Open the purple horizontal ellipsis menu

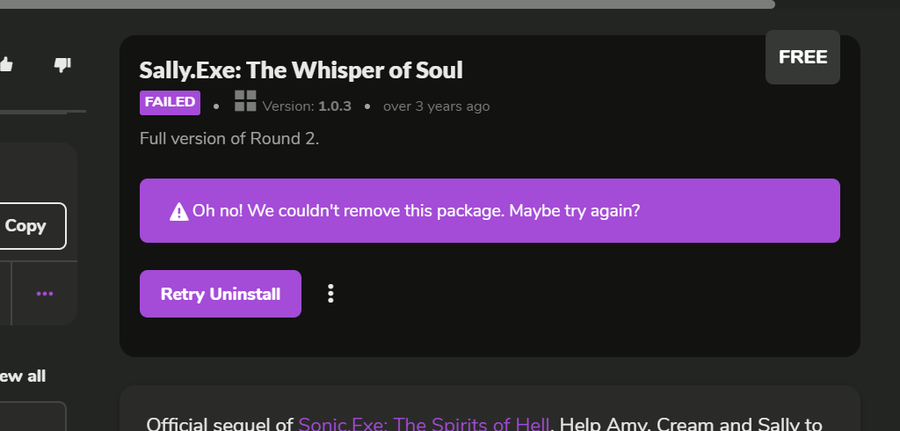[x=44, y=294]
